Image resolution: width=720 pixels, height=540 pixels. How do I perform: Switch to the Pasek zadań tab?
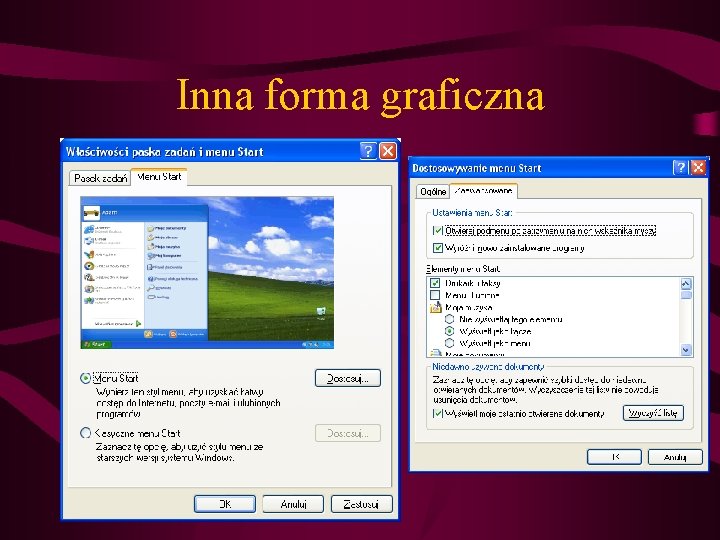101,178
